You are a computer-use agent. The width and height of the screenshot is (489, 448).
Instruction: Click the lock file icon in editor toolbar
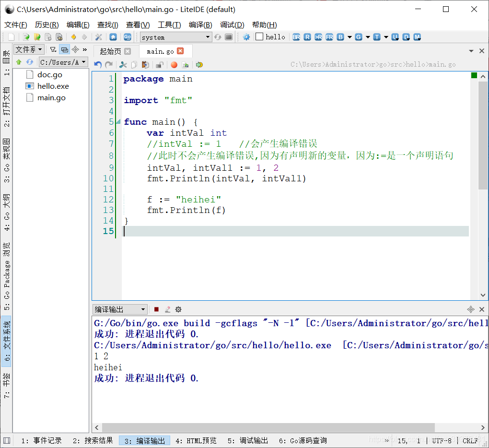160,65
